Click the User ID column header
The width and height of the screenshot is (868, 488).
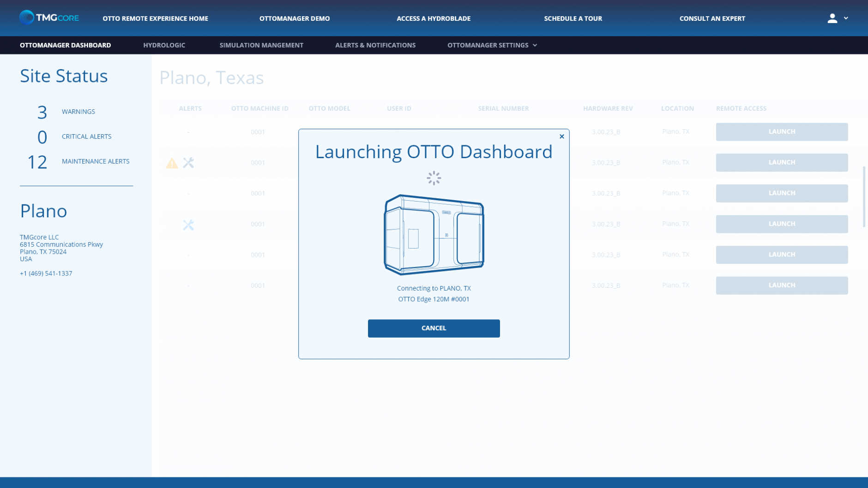tap(399, 108)
